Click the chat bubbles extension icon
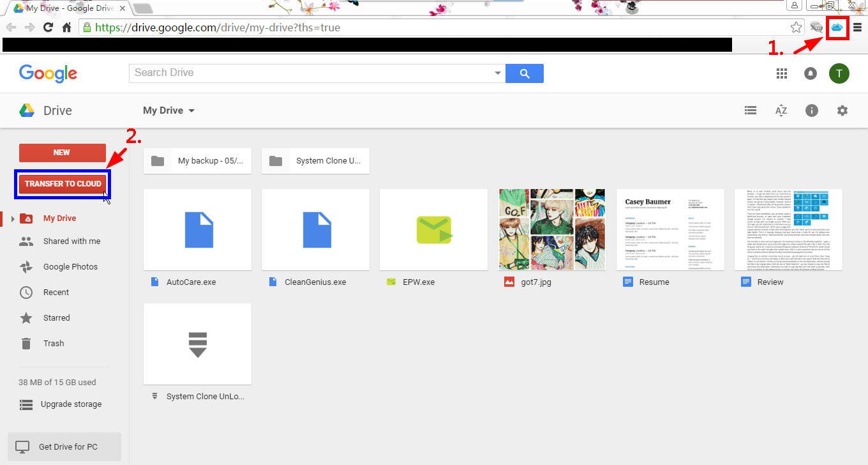Screen dimensions: 868x465 pos(816,27)
